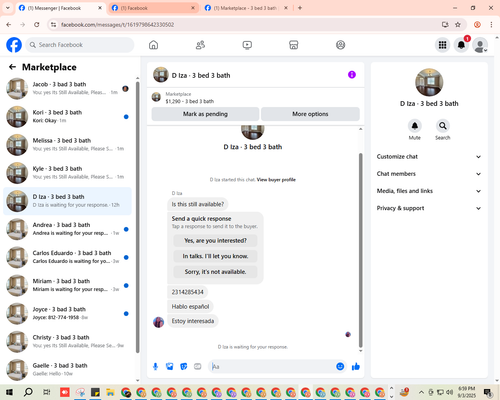The image size is (500, 400).
Task: Attach a photo file icon
Action: (x=170, y=367)
